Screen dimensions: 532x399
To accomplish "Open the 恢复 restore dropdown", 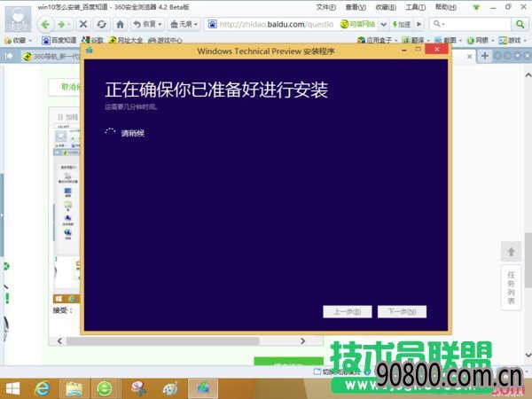I will coord(147,25).
